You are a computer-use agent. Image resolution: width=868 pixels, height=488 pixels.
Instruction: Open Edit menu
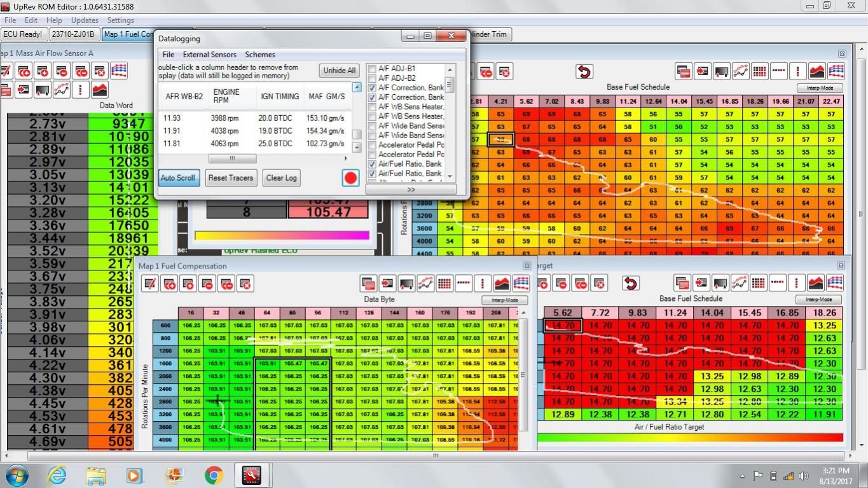31,20
